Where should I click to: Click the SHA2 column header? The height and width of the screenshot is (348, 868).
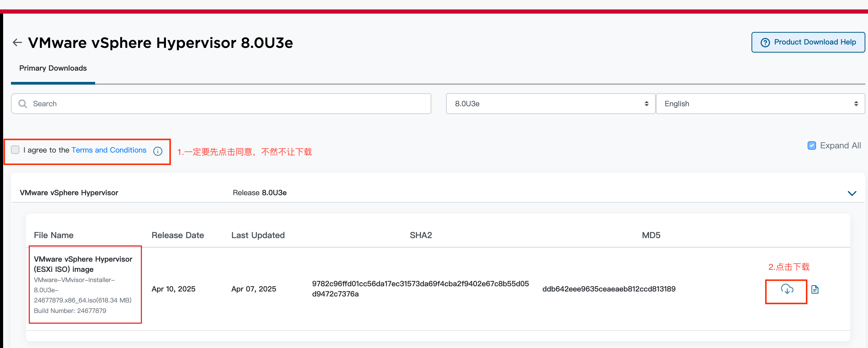click(x=420, y=235)
